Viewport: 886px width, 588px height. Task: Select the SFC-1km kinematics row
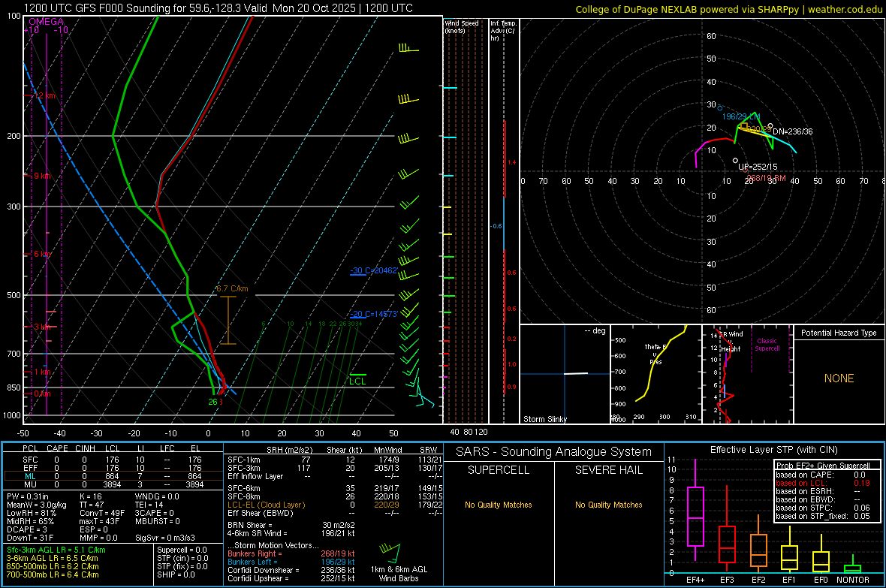pos(335,460)
